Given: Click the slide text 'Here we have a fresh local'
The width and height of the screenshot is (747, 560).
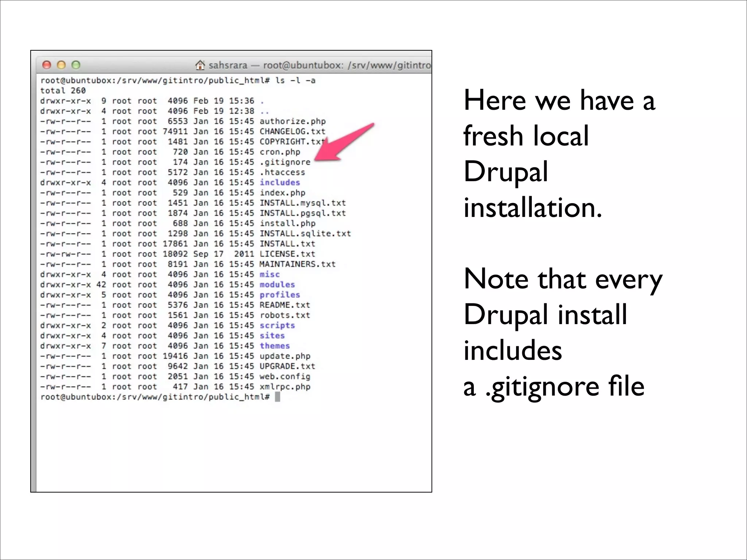Looking at the screenshot, I should [x=560, y=118].
